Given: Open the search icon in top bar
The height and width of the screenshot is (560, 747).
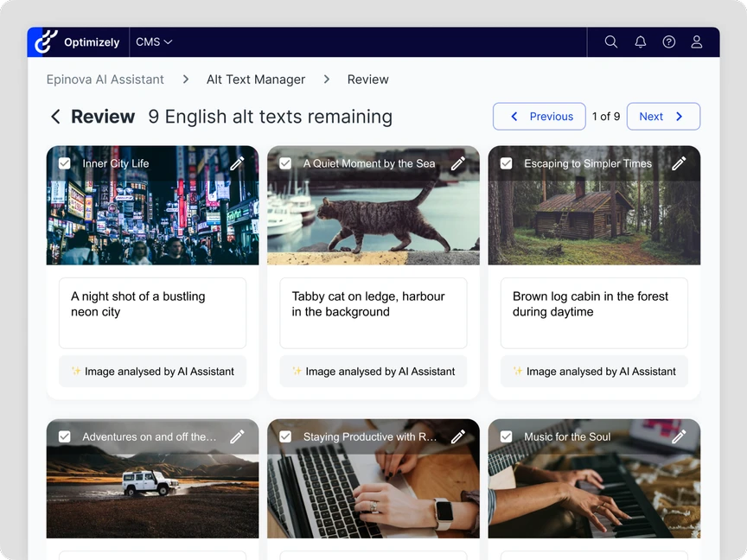Looking at the screenshot, I should point(610,41).
